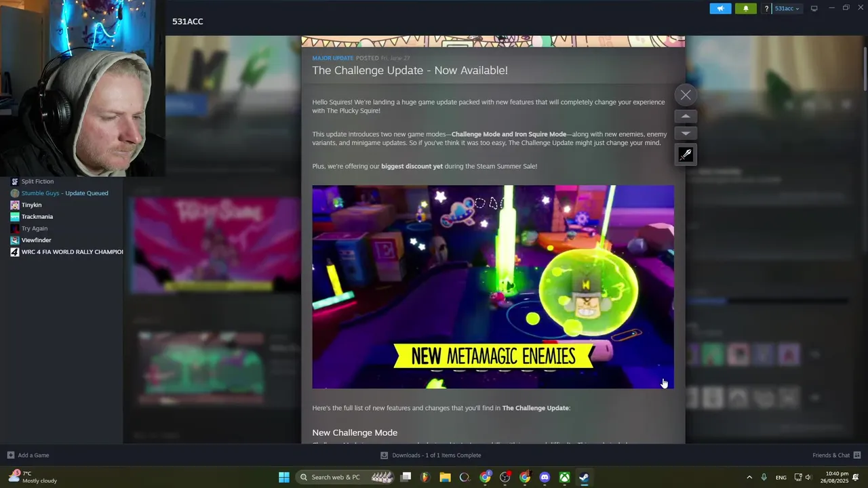Click the 531ACC page title
The width and height of the screenshot is (868, 488).
188,22
